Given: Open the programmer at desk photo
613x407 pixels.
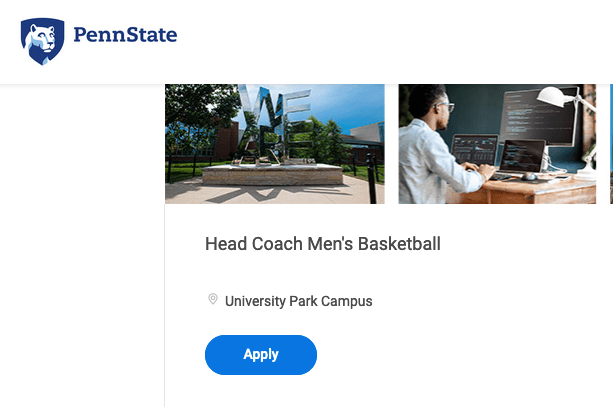Looking at the screenshot, I should (x=497, y=144).
